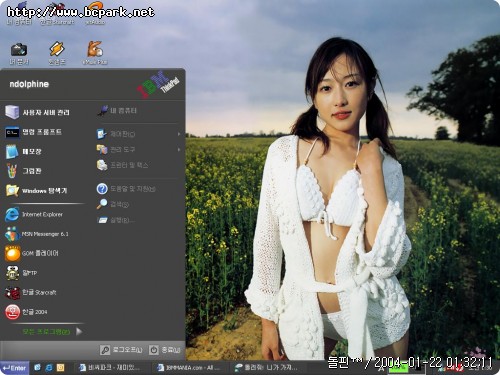The width and height of the screenshot is (500, 375).
Task: Open the jetAudio desktop shortcut
Action: pos(95,13)
